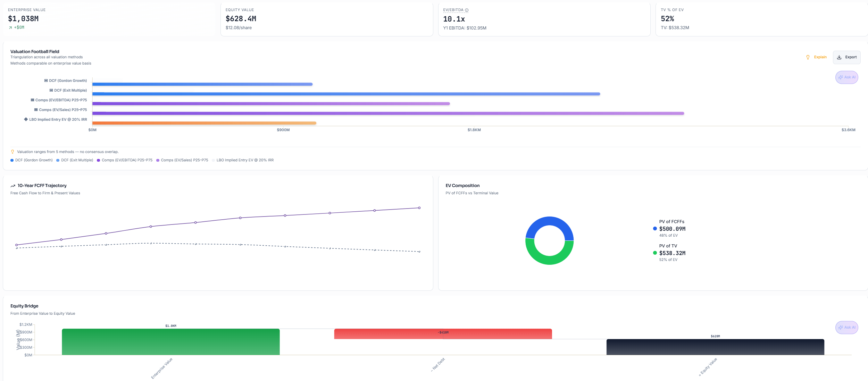The image size is (868, 381).
Task: Click the -$410M label on the Net Debt bar
Action: point(443,332)
